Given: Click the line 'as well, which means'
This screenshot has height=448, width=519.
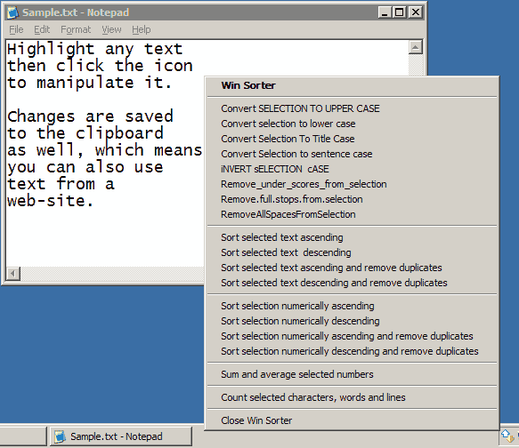Looking at the screenshot, I should [105, 150].
